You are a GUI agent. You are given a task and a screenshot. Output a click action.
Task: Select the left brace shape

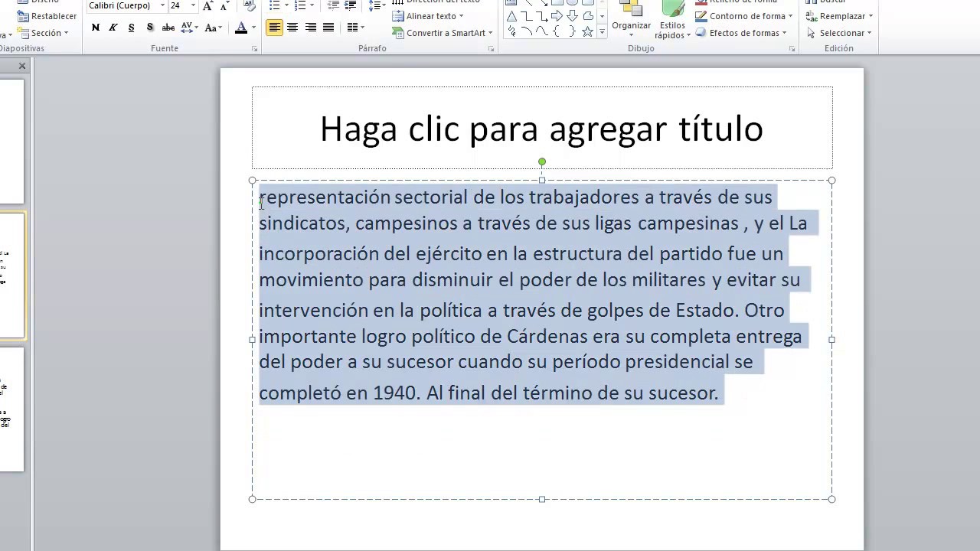[557, 31]
